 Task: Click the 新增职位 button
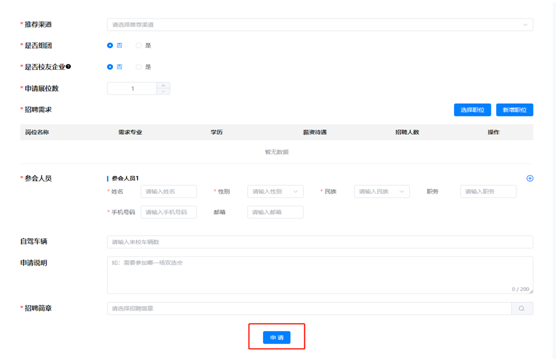click(x=515, y=110)
